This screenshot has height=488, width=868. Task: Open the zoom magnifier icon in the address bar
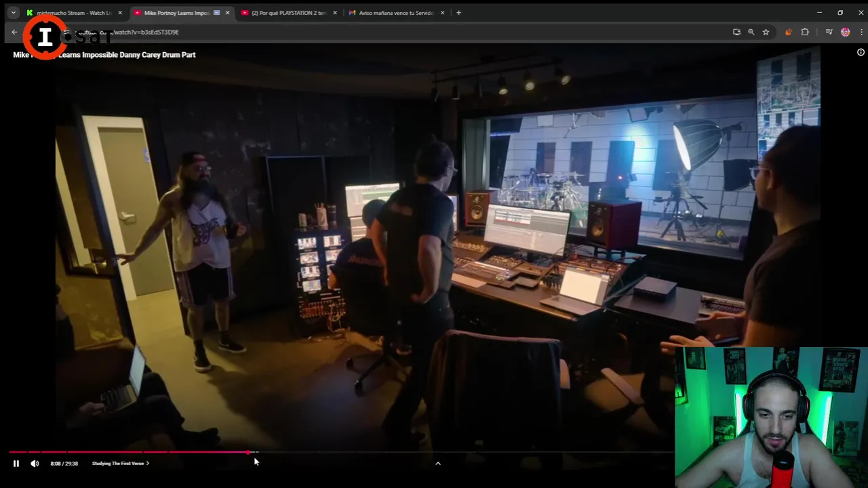click(751, 32)
